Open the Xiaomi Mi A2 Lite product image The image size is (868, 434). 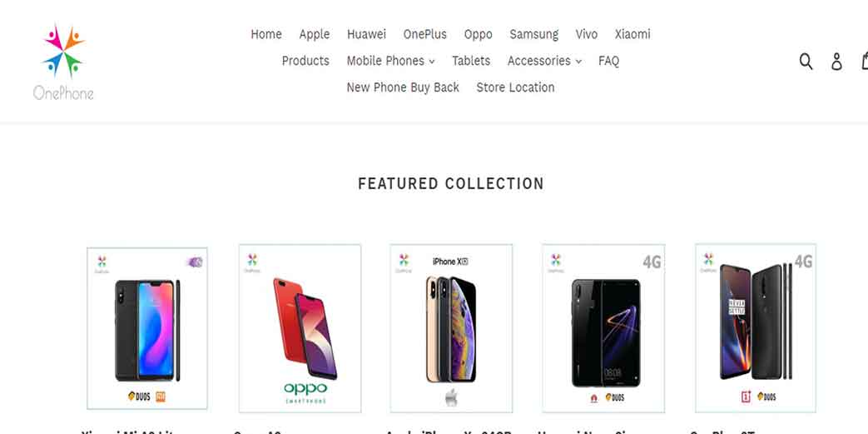pos(147,328)
